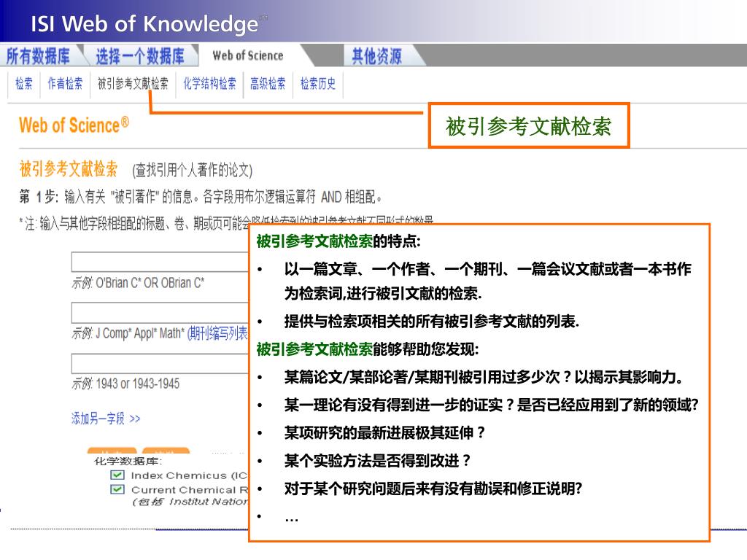
Task: Click the orange Web of Science heading
Action: (74, 125)
